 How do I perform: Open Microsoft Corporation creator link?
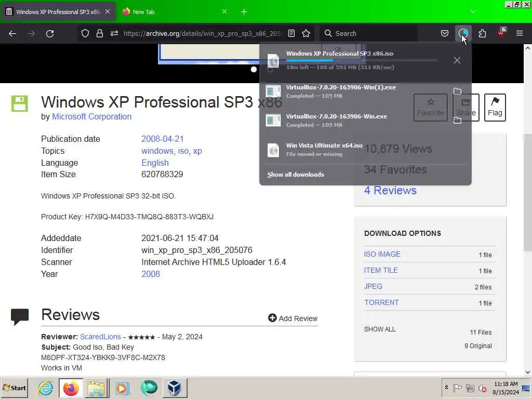91,116
